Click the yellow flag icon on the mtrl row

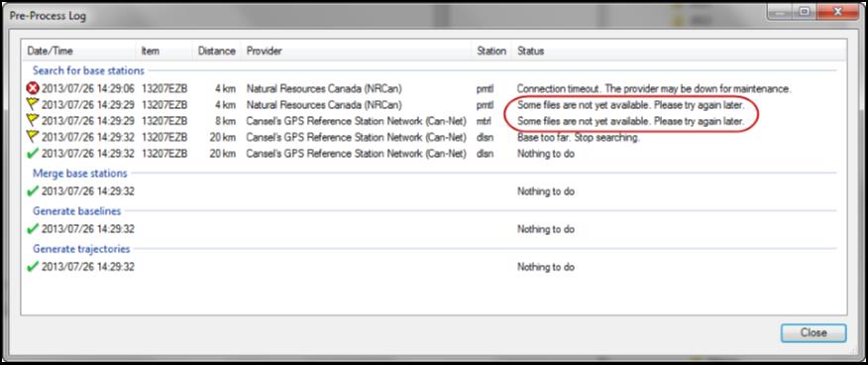point(33,121)
